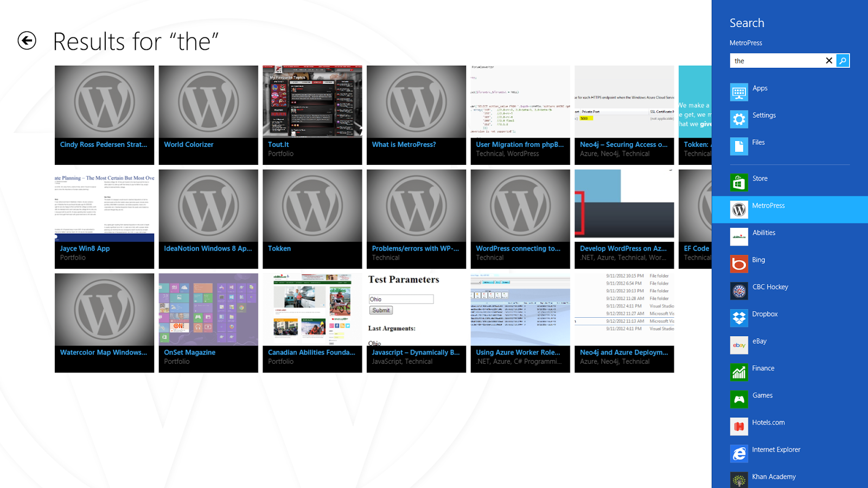The width and height of the screenshot is (868, 488).
Task: Pick the Finance app
Action: tap(763, 369)
